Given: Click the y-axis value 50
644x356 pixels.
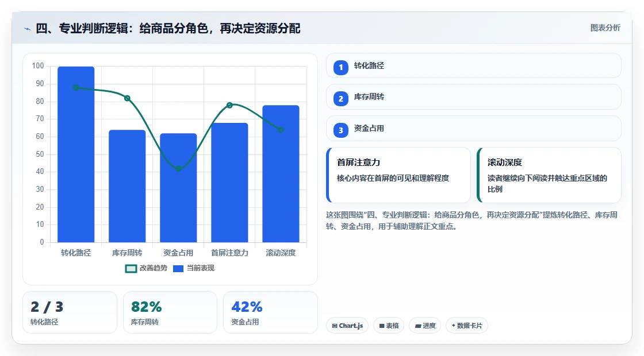Looking at the screenshot, I should click(40, 154).
